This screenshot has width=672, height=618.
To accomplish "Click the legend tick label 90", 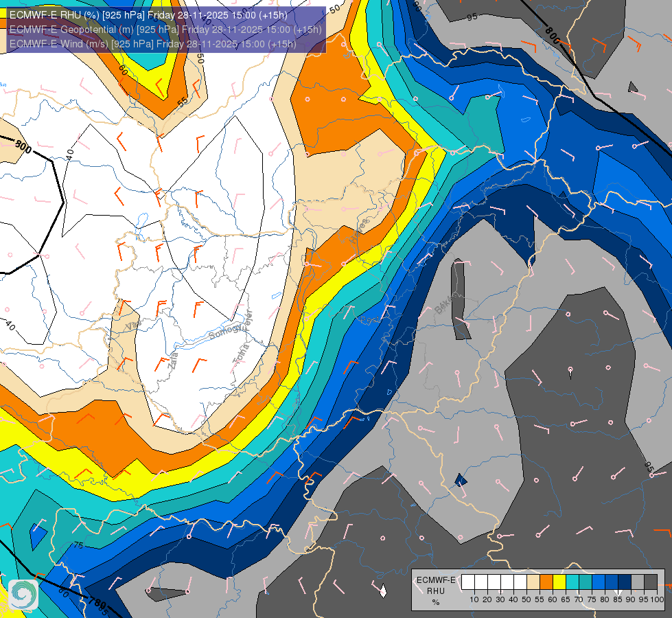I will [631, 599].
